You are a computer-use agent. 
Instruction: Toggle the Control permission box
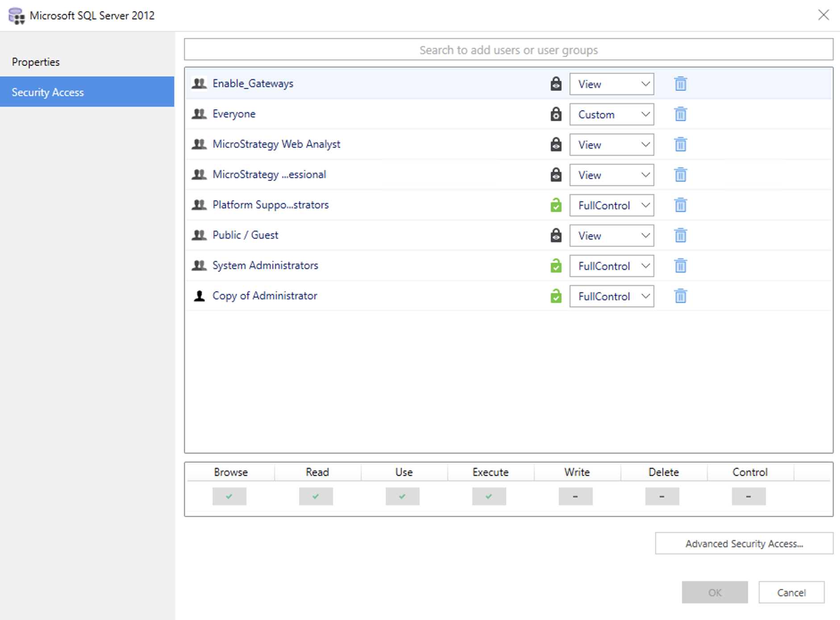pos(749,496)
